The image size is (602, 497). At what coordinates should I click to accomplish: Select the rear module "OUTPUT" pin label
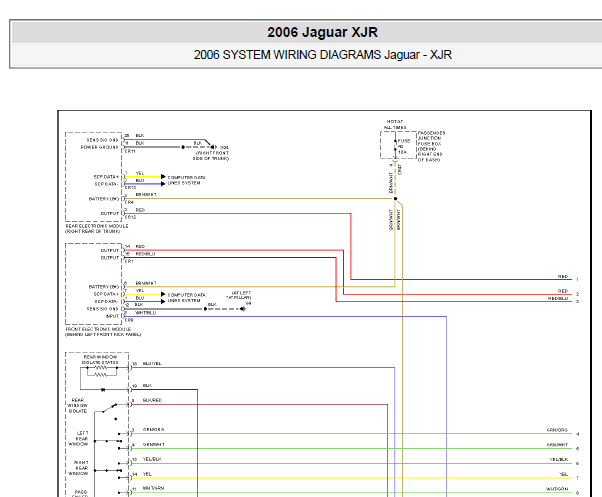(110, 213)
